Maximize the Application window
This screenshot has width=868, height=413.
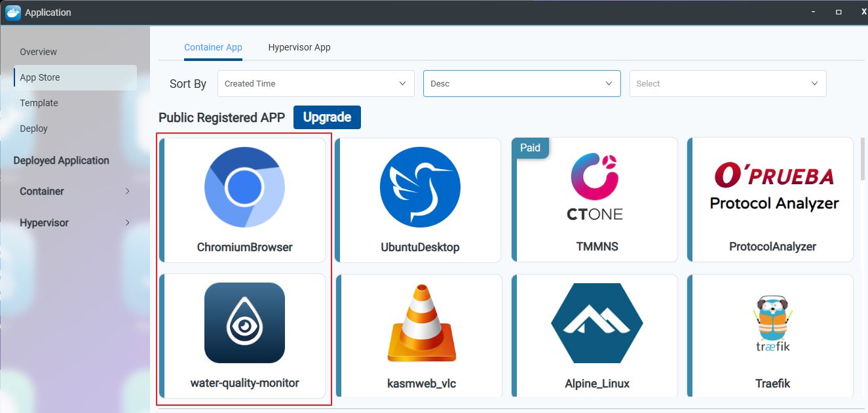click(839, 12)
